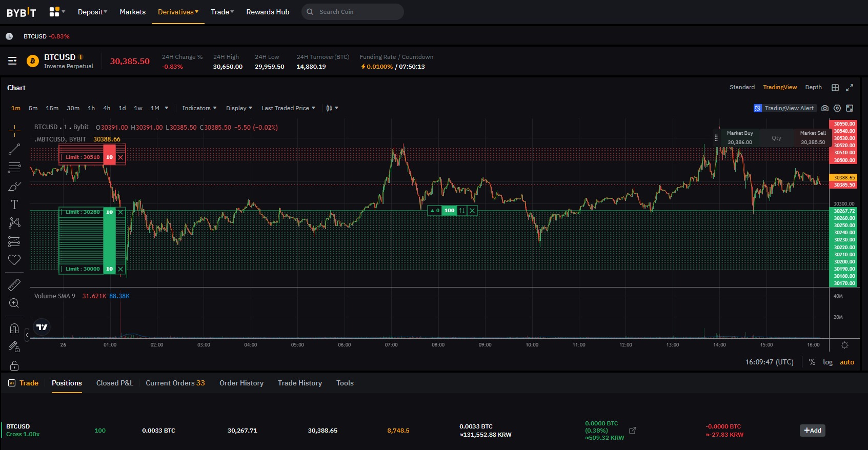
Task: Select the 1d timeframe
Action: pyautogui.click(x=122, y=108)
